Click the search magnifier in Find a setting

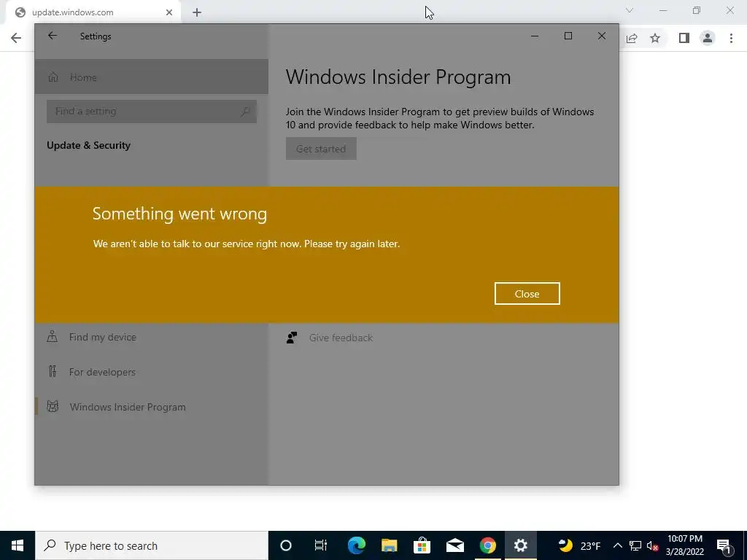(x=245, y=112)
